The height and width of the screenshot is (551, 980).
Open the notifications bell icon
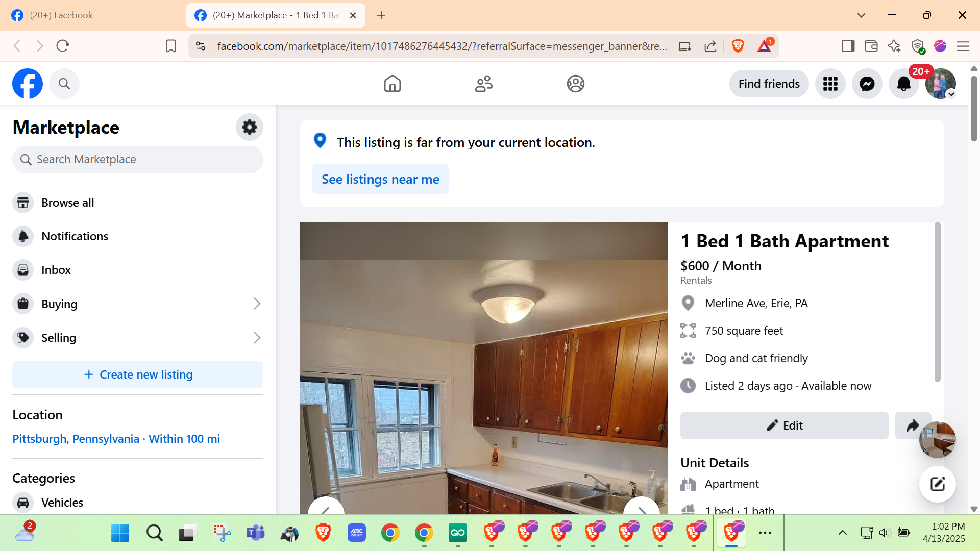pyautogui.click(x=903, y=84)
